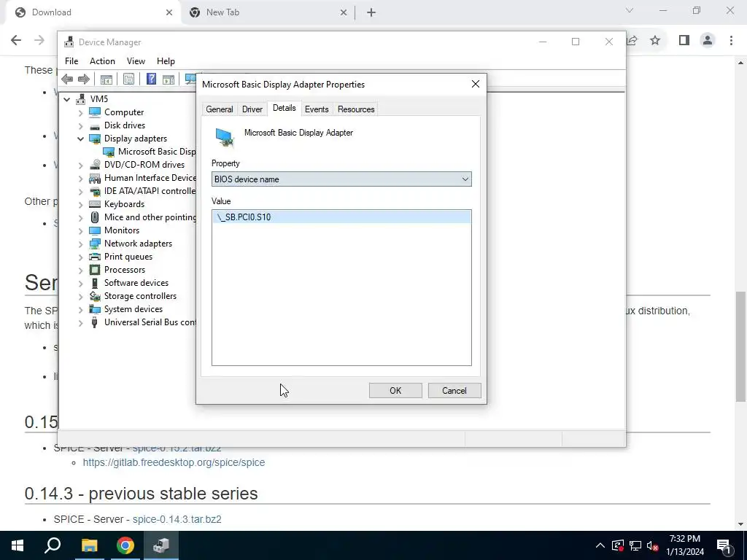Click the Windows Start button
Viewport: 747px width, 560px height.
point(18,545)
